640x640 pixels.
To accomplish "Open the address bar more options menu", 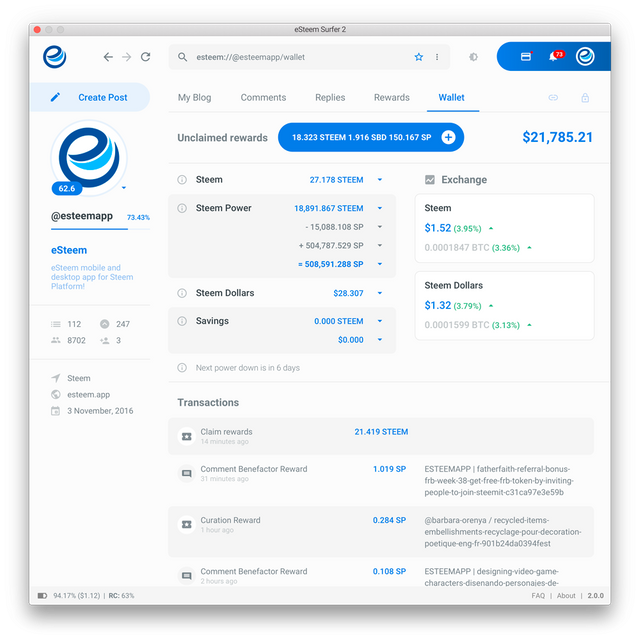I will point(437,57).
